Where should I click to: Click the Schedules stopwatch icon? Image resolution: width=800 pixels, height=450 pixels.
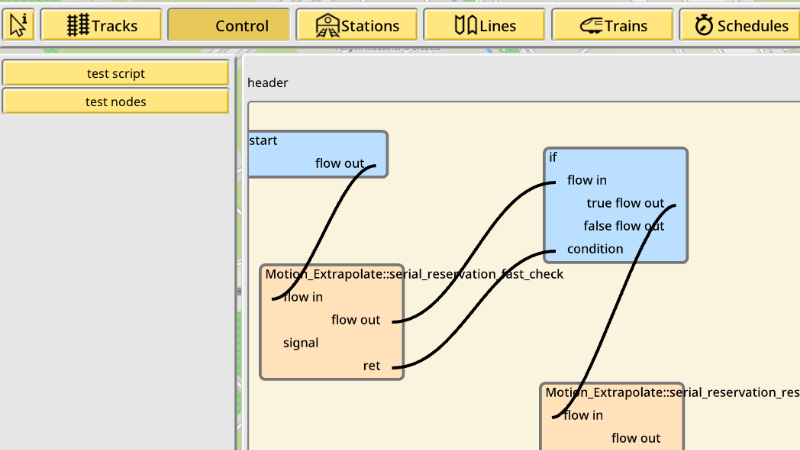click(704, 25)
